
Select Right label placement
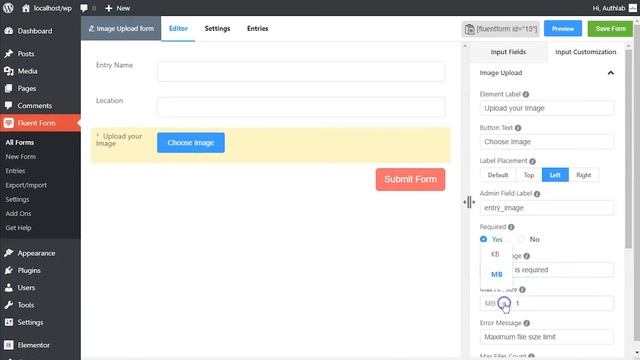click(584, 175)
